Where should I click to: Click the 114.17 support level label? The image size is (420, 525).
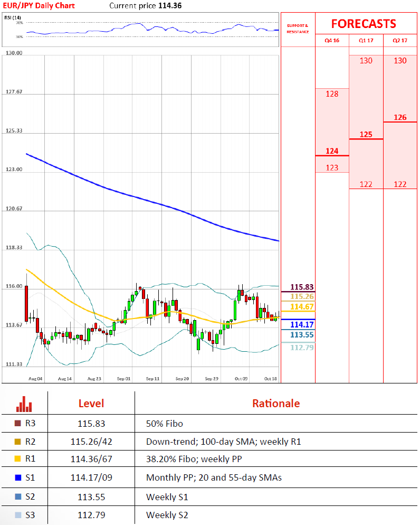point(302,324)
